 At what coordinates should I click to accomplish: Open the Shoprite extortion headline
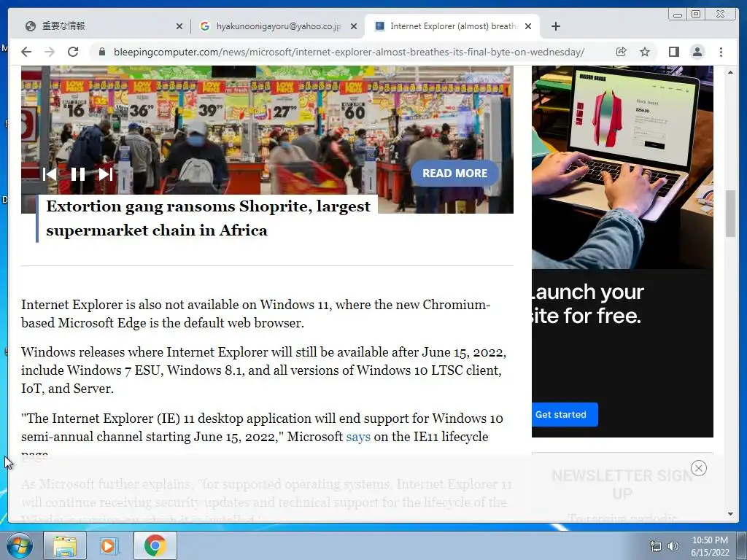[x=208, y=218]
